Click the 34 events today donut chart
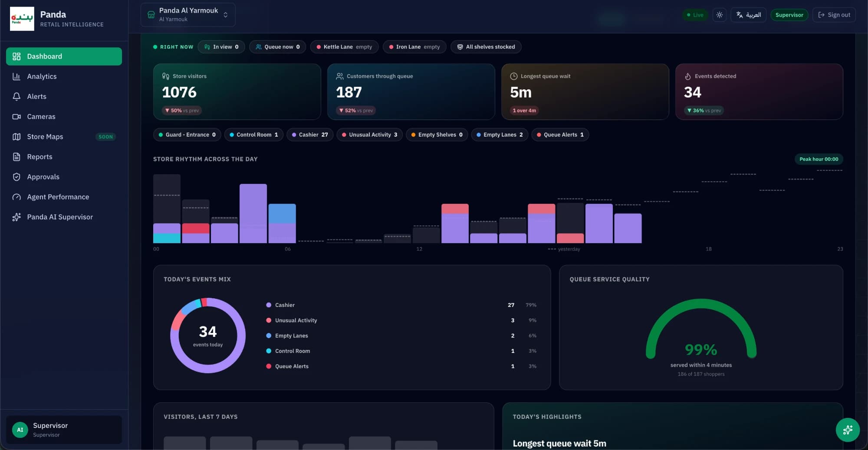Image resolution: width=868 pixels, height=450 pixels. click(x=208, y=336)
